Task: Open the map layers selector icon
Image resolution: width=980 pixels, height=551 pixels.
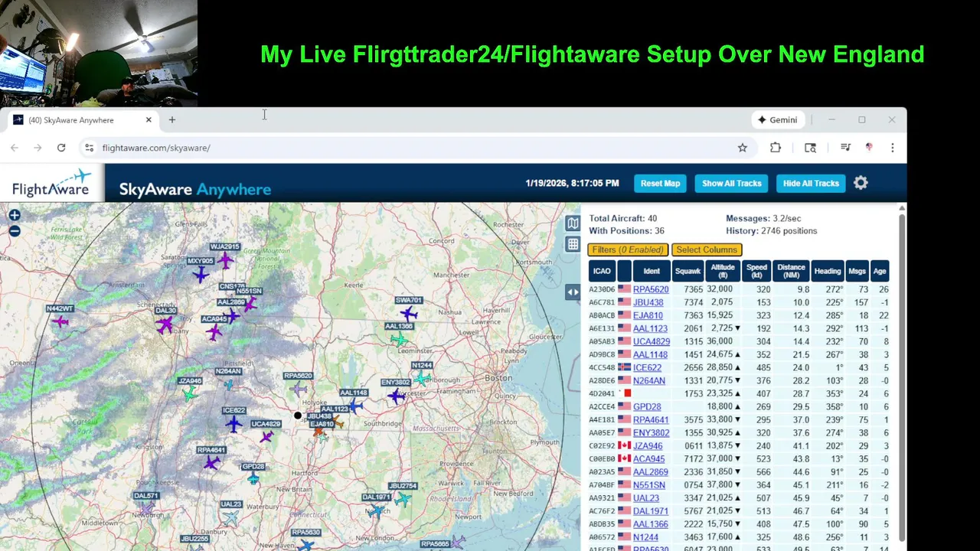Action: coord(573,223)
